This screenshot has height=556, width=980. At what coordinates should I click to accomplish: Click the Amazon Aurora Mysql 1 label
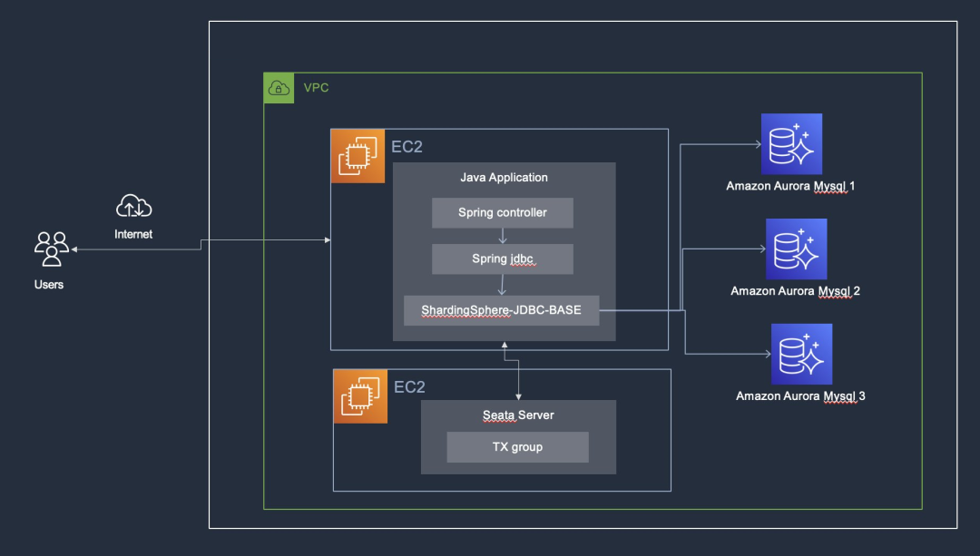[790, 186]
